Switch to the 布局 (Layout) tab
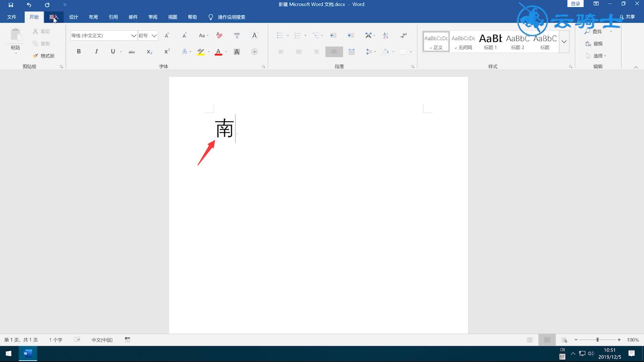The height and width of the screenshot is (362, 644). [93, 17]
